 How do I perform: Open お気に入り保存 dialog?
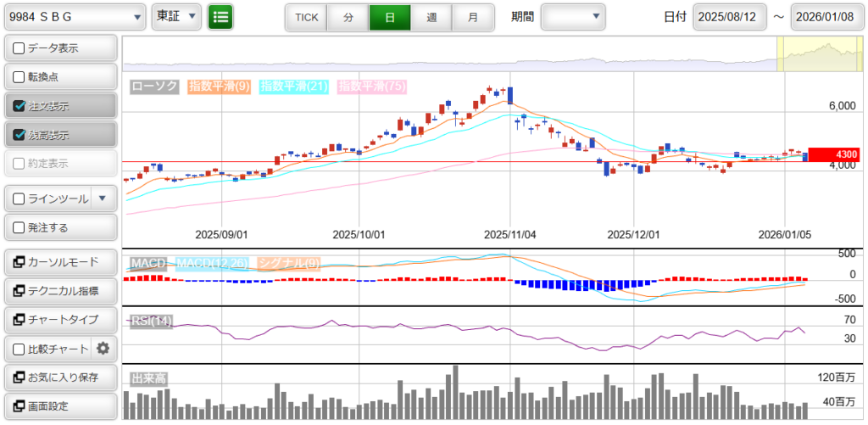[x=59, y=377]
